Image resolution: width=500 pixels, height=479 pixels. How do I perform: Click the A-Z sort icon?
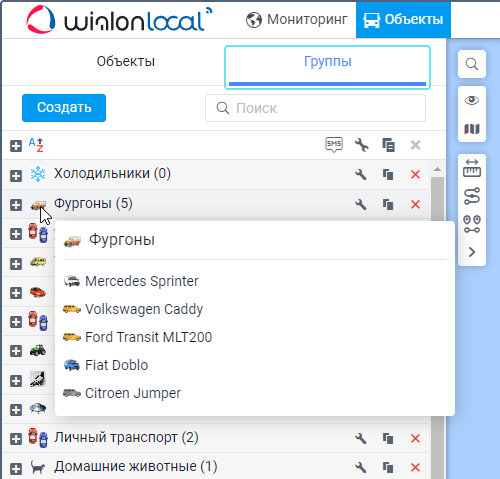click(36, 145)
